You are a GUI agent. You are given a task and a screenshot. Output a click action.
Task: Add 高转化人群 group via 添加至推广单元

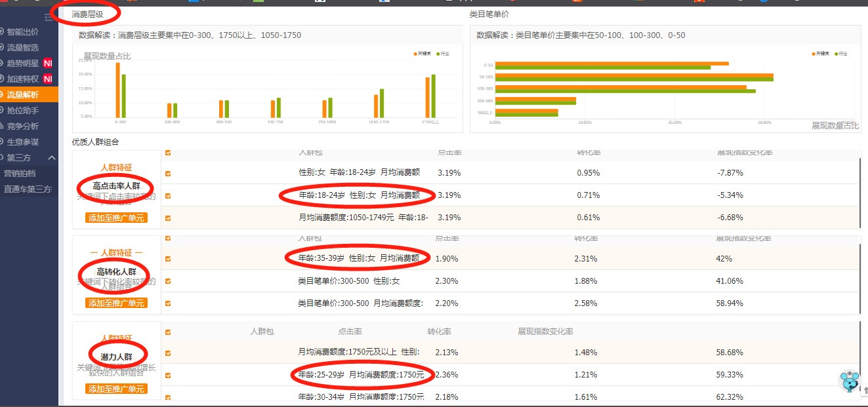click(x=116, y=303)
